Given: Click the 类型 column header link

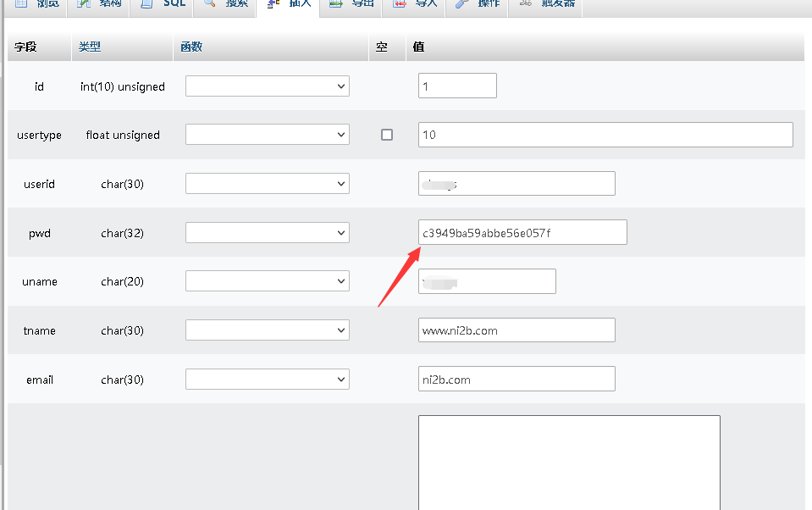Looking at the screenshot, I should click(x=90, y=47).
